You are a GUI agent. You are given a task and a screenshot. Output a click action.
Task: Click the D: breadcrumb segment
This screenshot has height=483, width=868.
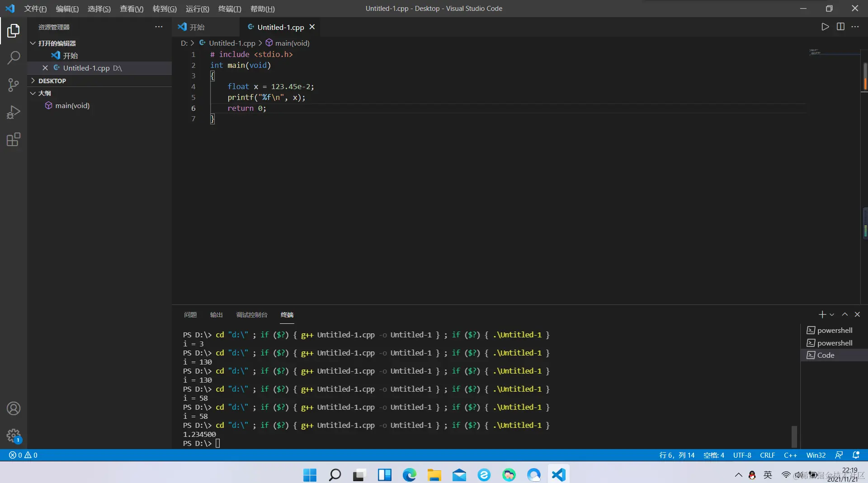tap(184, 43)
